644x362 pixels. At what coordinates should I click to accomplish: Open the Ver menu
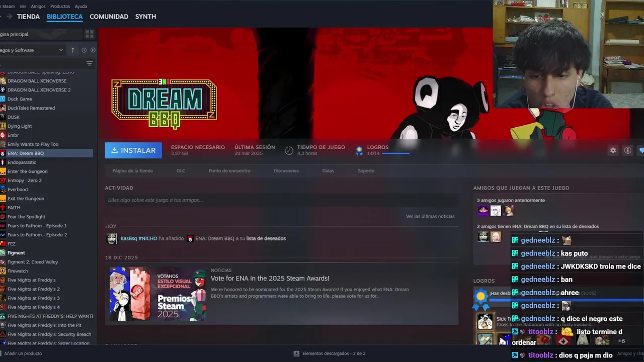[x=23, y=7]
